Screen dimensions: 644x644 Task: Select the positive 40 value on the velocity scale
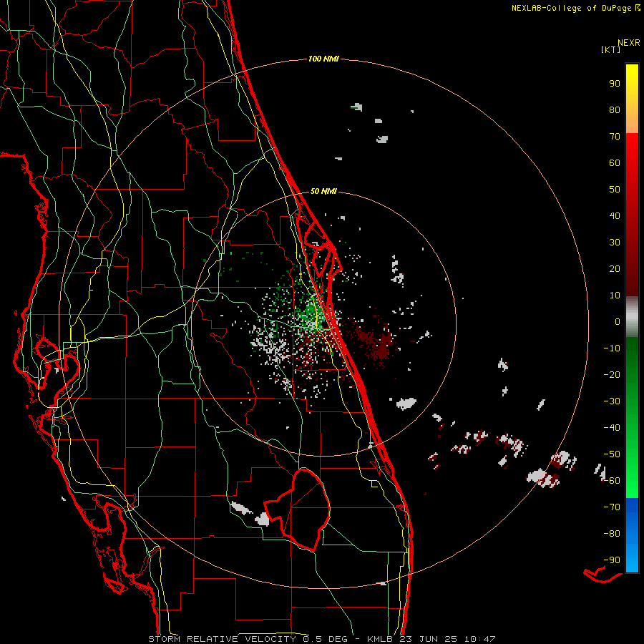pos(615,215)
